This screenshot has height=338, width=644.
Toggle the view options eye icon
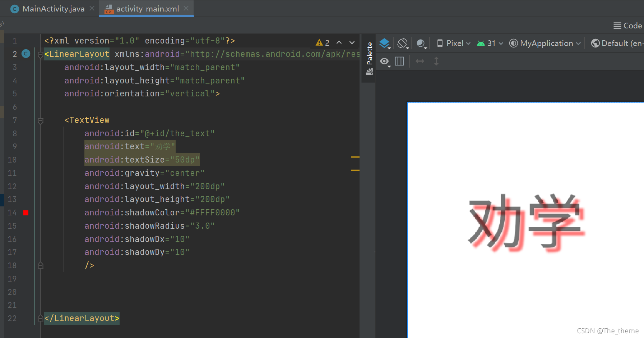(385, 61)
